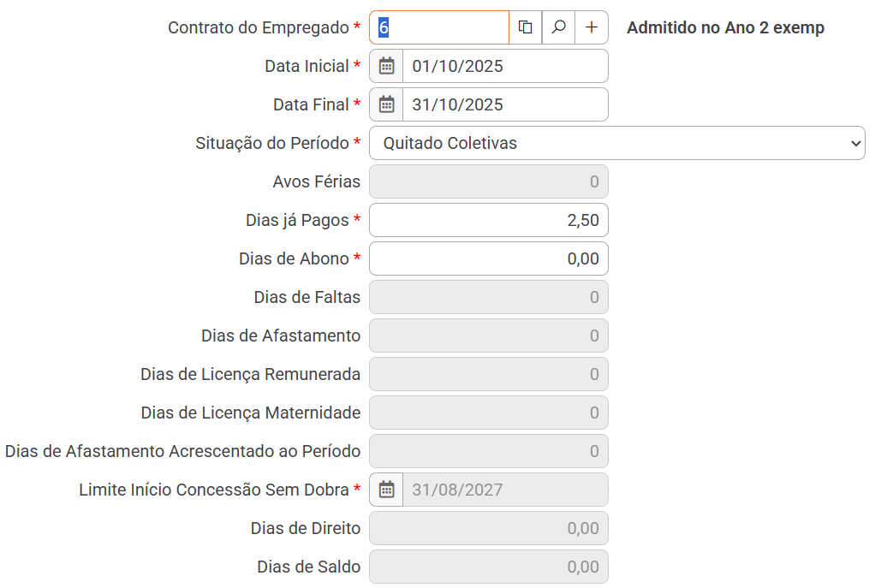Click the Data Inicial date field
The image size is (893, 588).
click(x=505, y=66)
